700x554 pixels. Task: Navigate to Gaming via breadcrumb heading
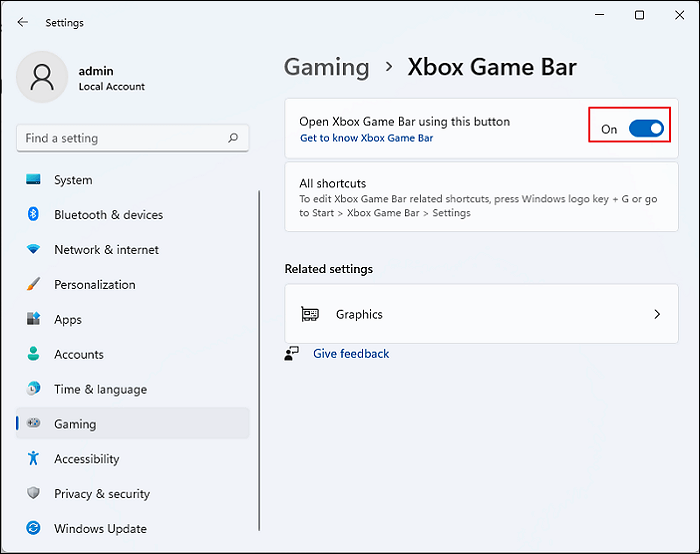click(326, 67)
